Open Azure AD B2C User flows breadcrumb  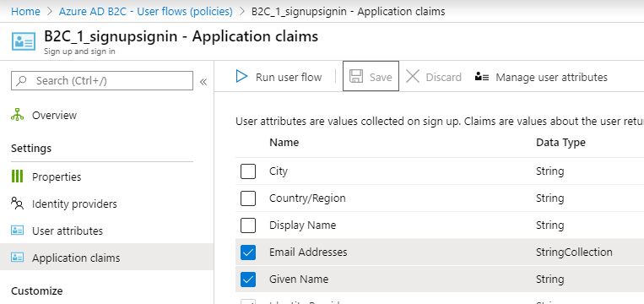tap(146, 12)
